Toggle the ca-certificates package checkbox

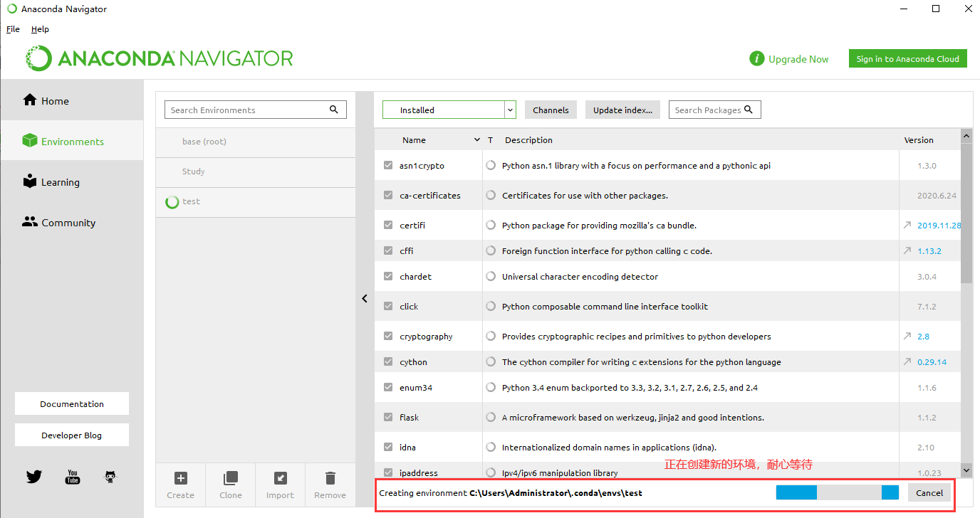(388, 195)
